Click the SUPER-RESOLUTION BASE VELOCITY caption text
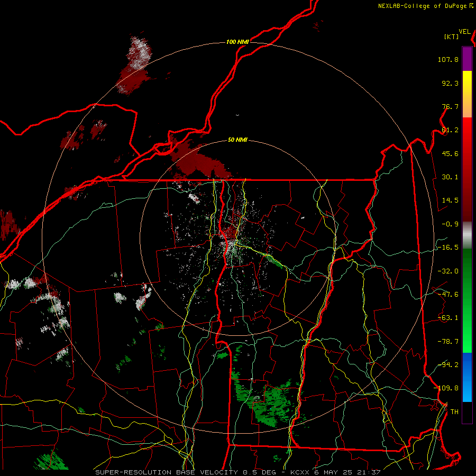 pyautogui.click(x=167, y=472)
